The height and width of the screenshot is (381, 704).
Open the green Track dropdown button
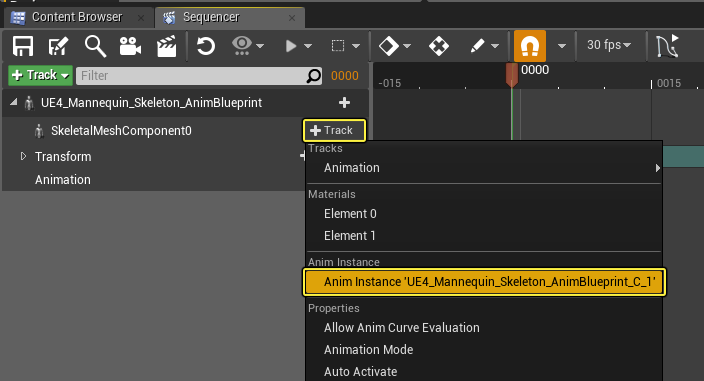point(40,75)
